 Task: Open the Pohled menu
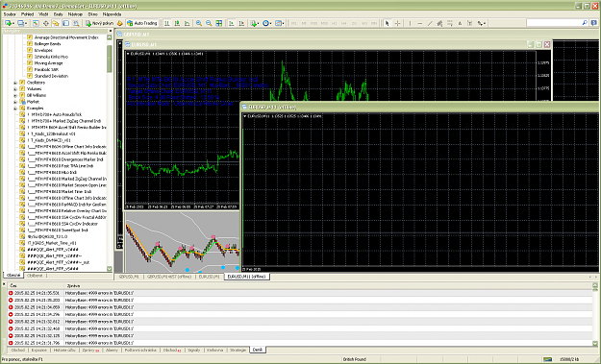(27, 14)
